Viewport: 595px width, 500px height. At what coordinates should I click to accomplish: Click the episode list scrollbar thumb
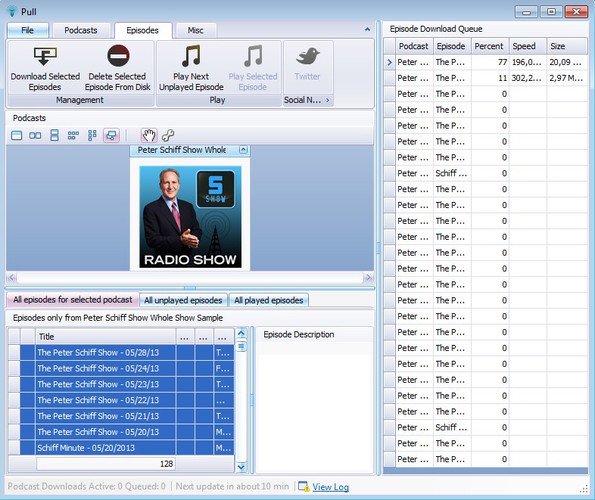[241, 346]
